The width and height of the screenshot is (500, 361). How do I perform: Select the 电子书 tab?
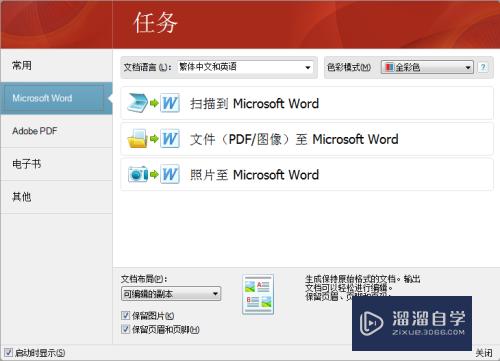pyautogui.click(x=56, y=164)
